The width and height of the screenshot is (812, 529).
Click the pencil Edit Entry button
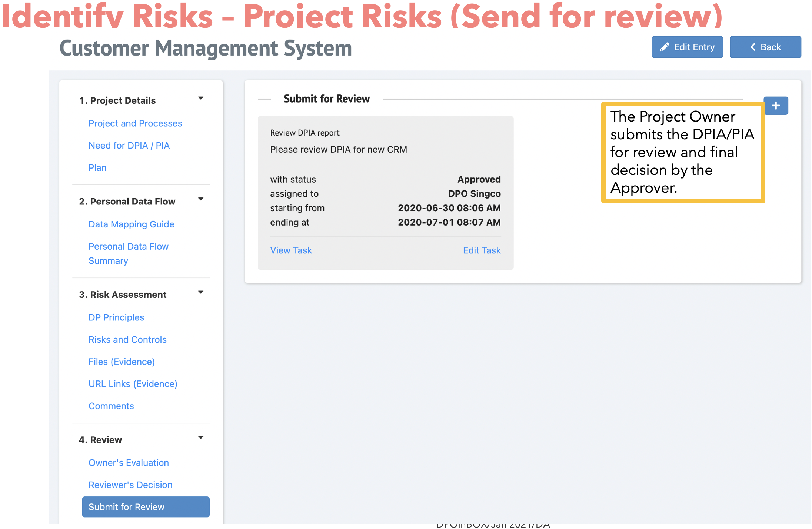tap(687, 47)
